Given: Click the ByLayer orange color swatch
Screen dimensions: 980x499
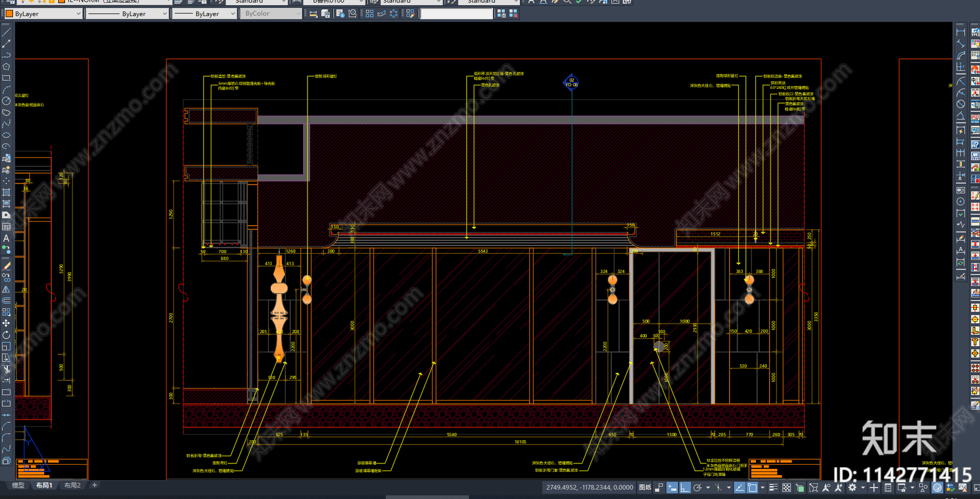Looking at the screenshot, I should [x=9, y=13].
